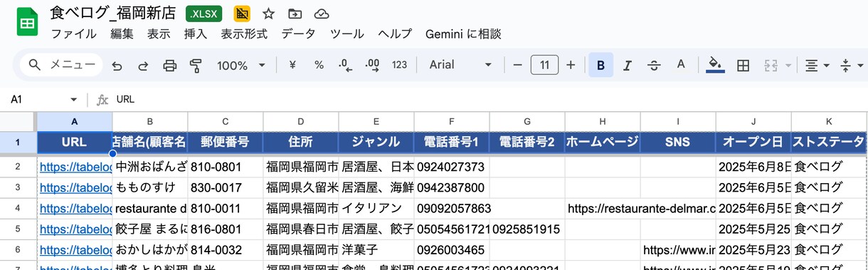Open the tabelog link in row 6

tap(76, 250)
